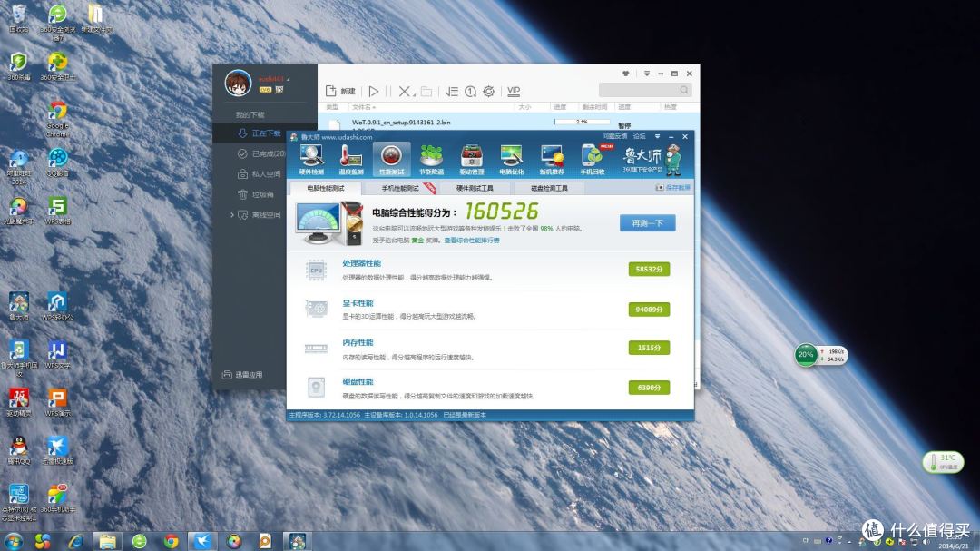Image resolution: width=980 pixels, height=551 pixels.
Task: Open WPS文字 desktop shortcut
Action: click(57, 355)
